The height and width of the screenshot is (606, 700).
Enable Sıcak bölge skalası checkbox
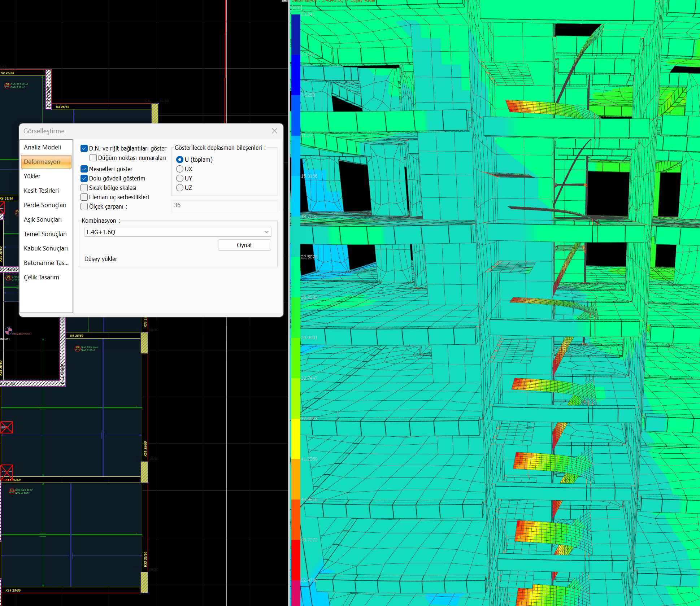(84, 188)
